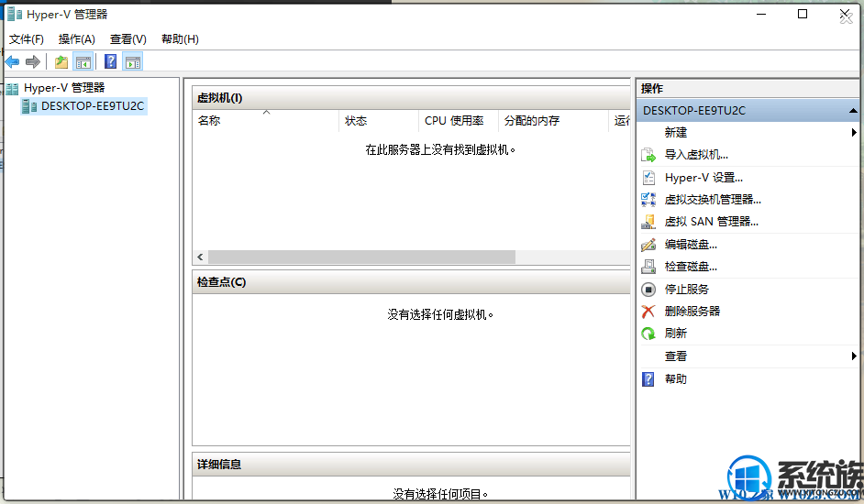Click the Hyper-V 设置 icon
864x504 pixels.
pyautogui.click(x=648, y=178)
